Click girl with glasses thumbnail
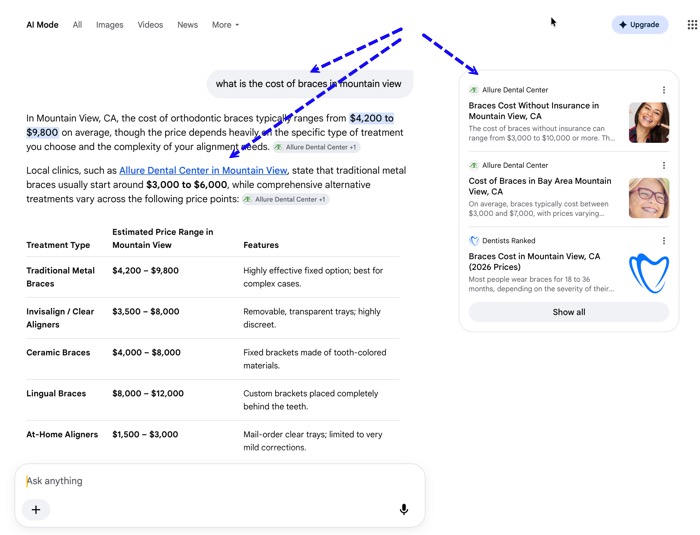This screenshot has width=700, height=535. 649,198
